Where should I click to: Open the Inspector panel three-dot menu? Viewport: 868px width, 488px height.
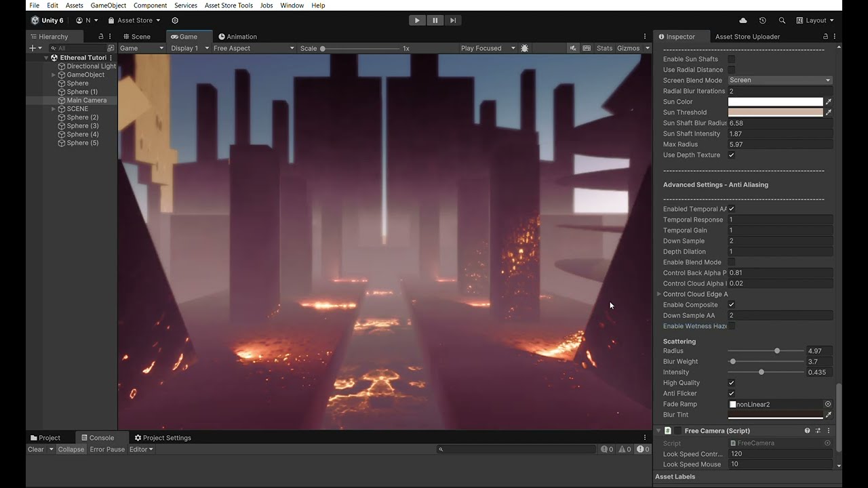(x=835, y=37)
